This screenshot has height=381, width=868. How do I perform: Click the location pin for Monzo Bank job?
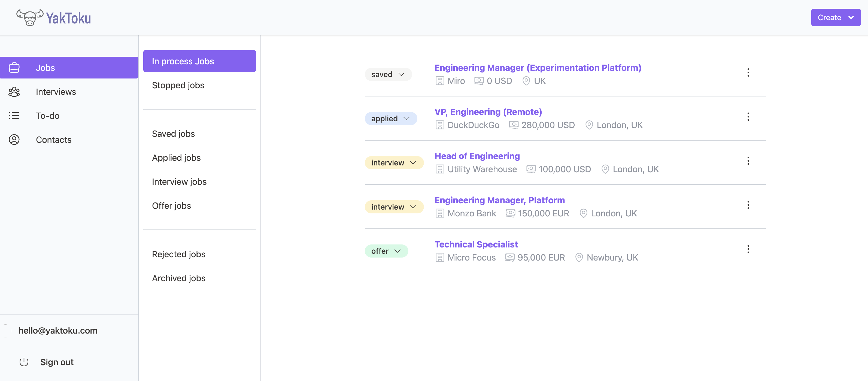coord(583,213)
